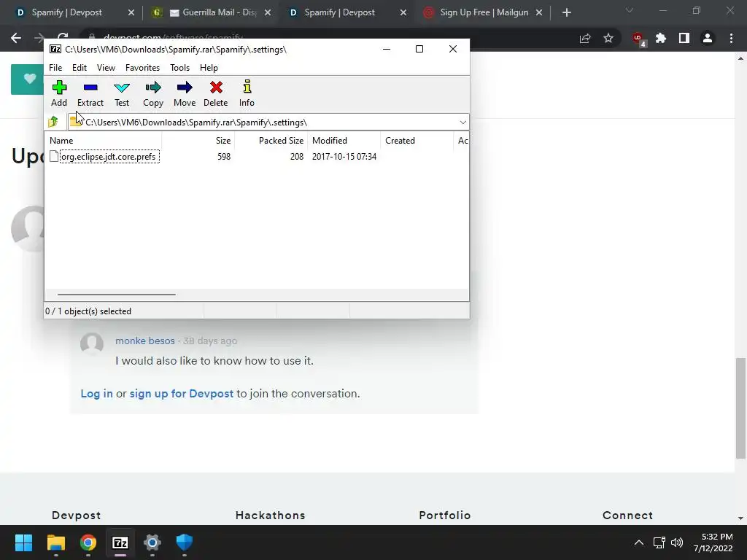747x560 pixels.
Task: Open the Chrome three-dot menu
Action: point(731,38)
